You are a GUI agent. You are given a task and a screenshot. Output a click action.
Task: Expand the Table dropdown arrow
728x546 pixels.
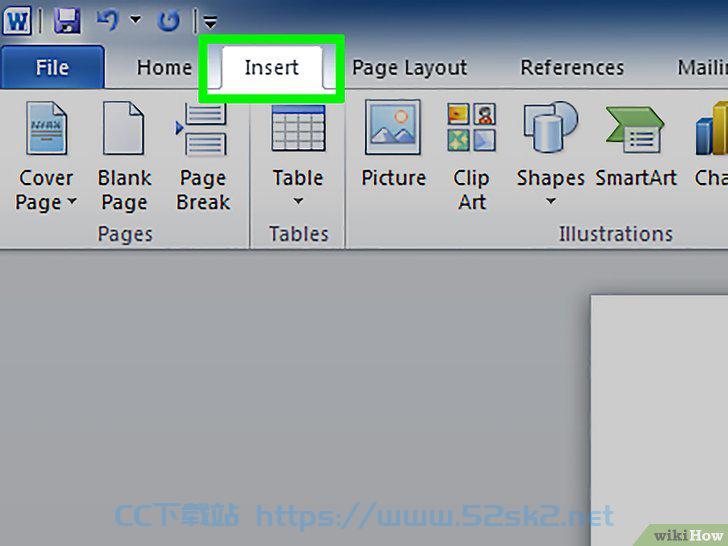pos(298,202)
